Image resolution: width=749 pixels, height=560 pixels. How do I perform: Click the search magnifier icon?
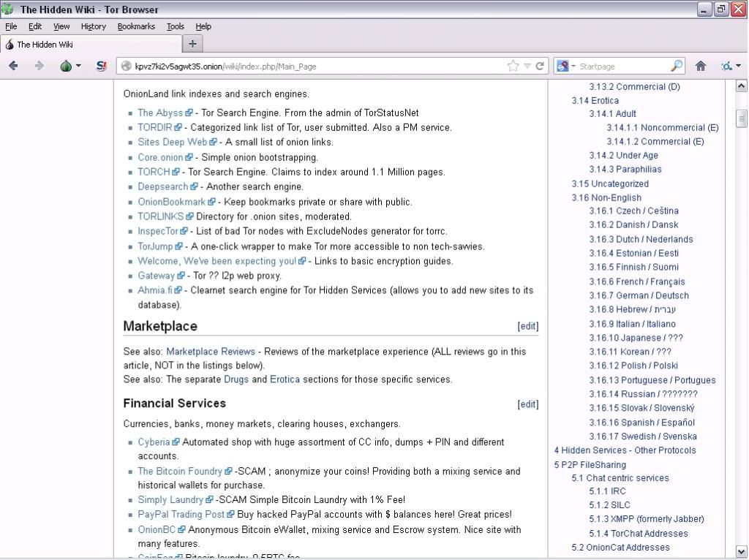click(x=677, y=66)
